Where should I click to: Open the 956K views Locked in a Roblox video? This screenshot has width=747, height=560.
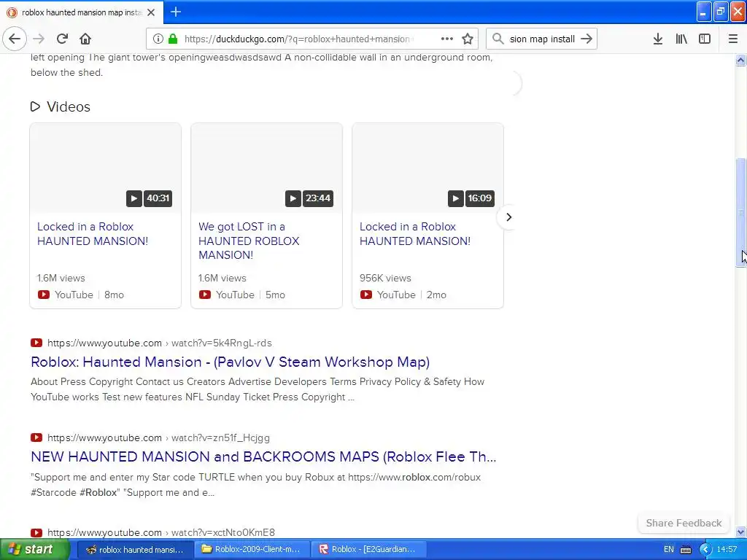point(414,234)
